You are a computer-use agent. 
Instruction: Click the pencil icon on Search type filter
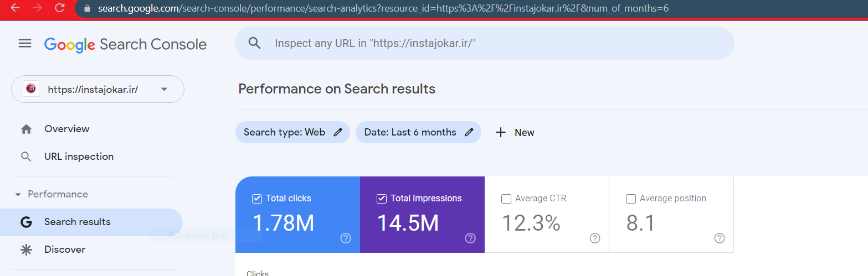[x=338, y=132]
